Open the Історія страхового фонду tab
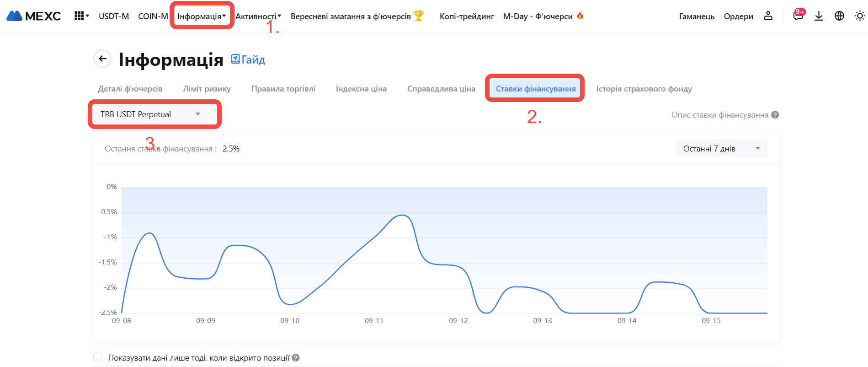 point(644,89)
